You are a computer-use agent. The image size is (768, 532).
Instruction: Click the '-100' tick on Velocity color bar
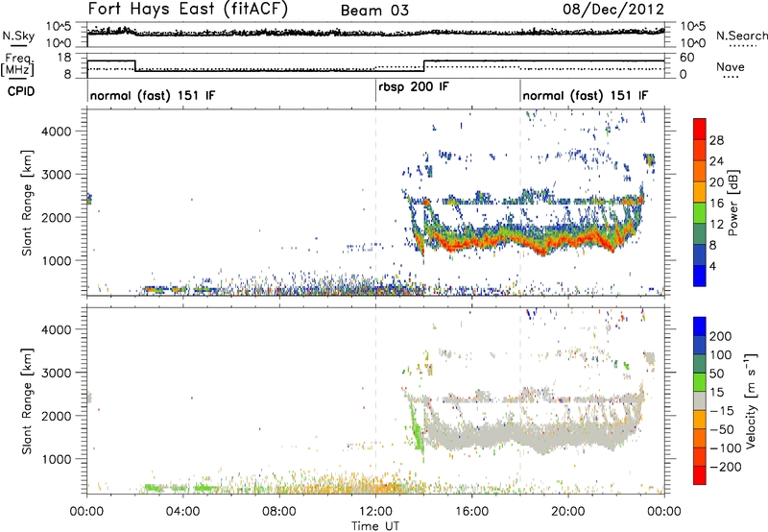point(726,448)
